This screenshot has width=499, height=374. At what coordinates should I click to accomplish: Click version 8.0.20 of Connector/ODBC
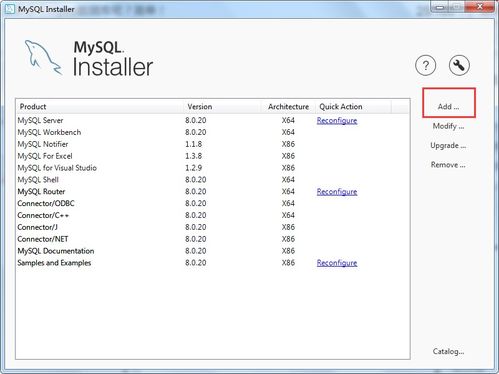coord(196,203)
